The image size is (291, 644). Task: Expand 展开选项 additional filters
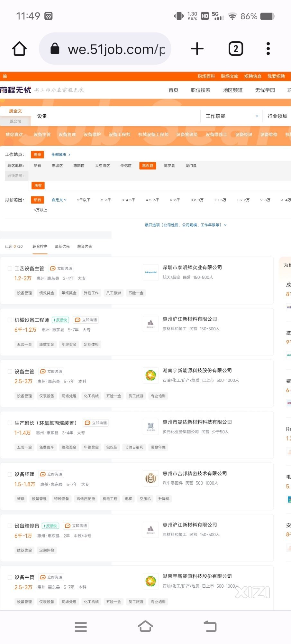click(186, 225)
